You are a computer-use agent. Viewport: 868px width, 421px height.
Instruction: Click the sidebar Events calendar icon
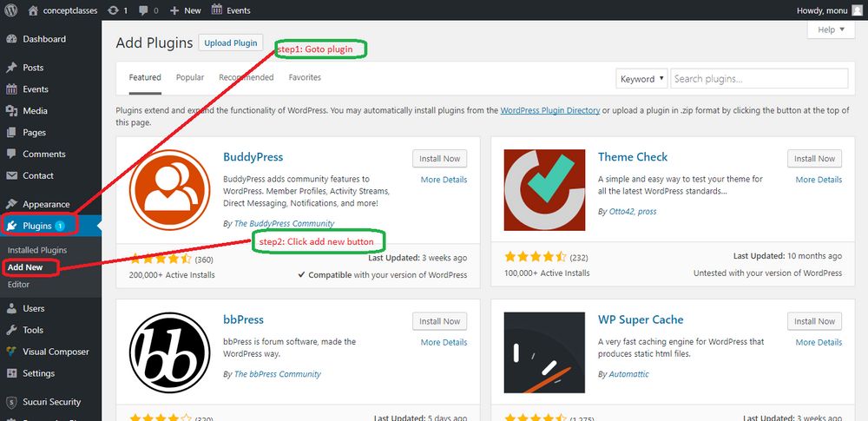click(11, 89)
